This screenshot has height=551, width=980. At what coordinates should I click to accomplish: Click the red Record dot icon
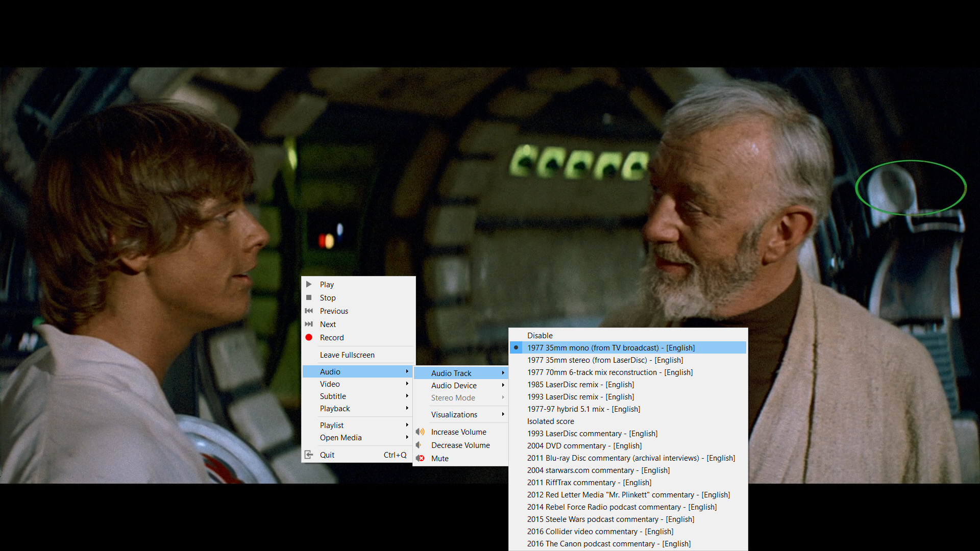[x=309, y=337]
